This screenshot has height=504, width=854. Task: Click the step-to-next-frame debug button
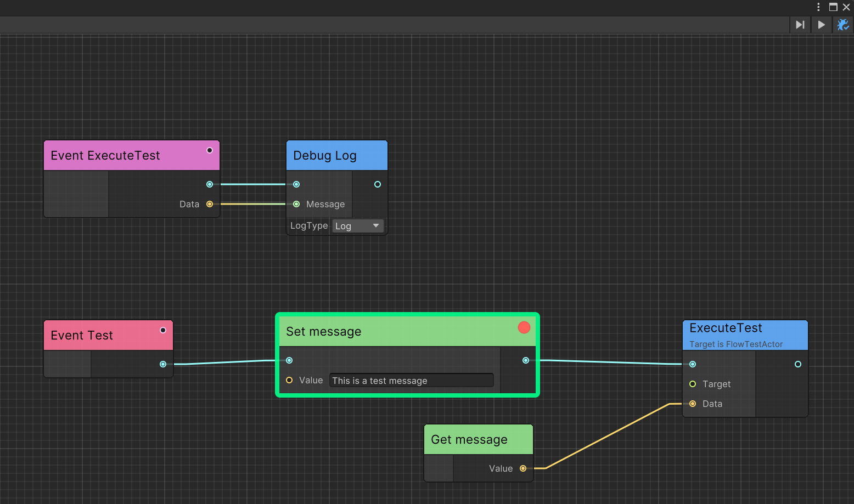(x=800, y=25)
